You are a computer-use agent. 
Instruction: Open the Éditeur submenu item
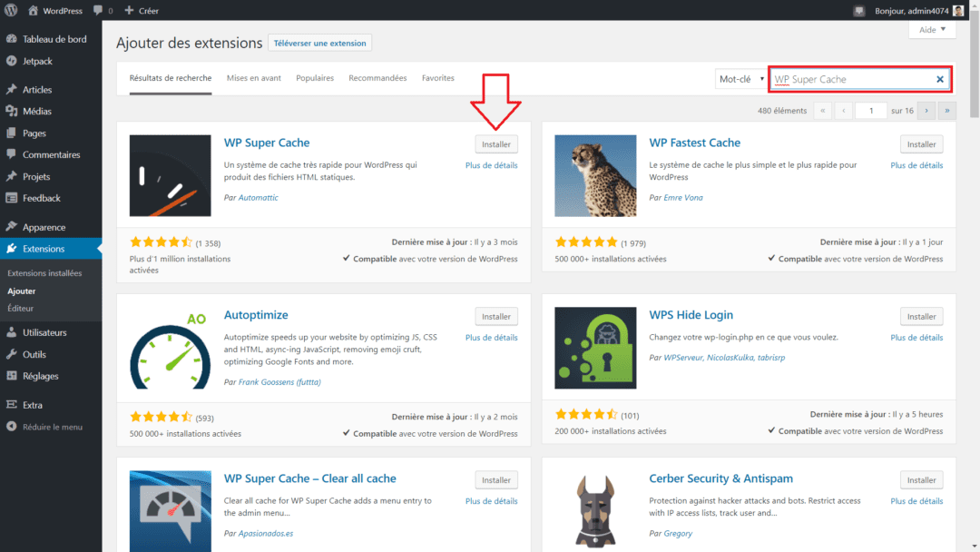tap(21, 308)
